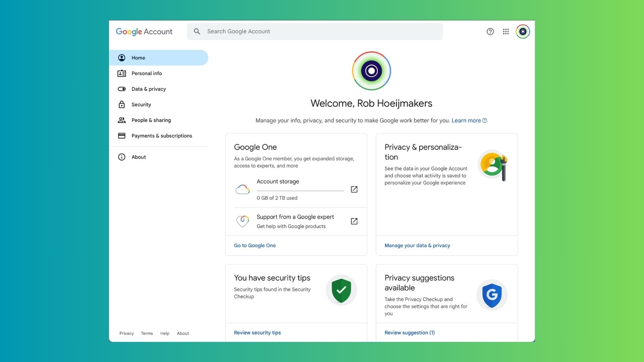This screenshot has height=362, width=644.
Task: Click the blue Privacy Checkup shield icon
Action: 492,295
